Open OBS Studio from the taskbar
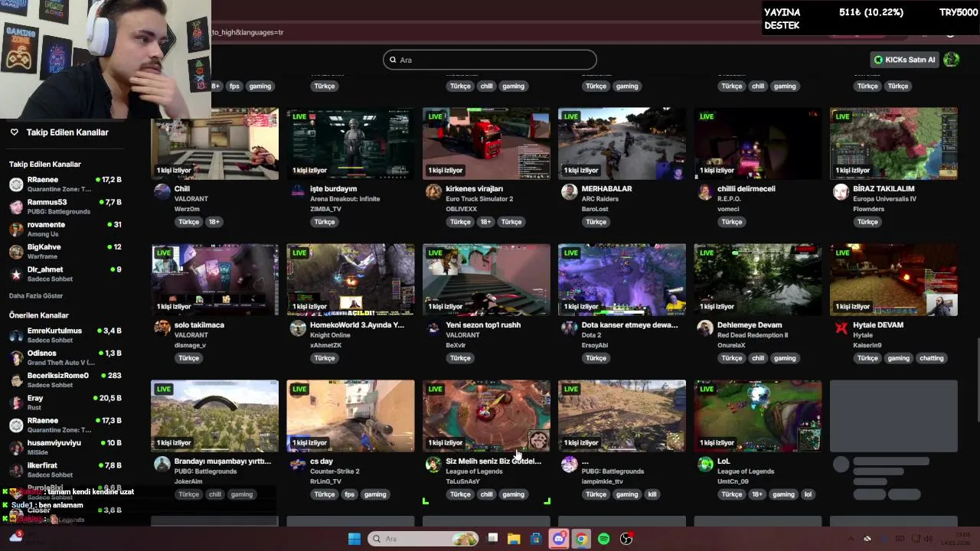 pos(626,539)
